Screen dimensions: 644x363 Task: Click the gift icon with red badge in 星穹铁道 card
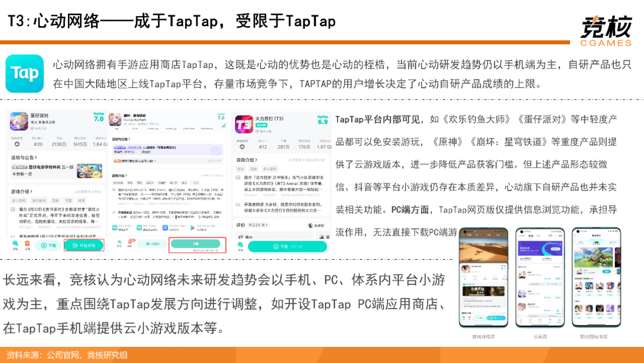point(131,242)
